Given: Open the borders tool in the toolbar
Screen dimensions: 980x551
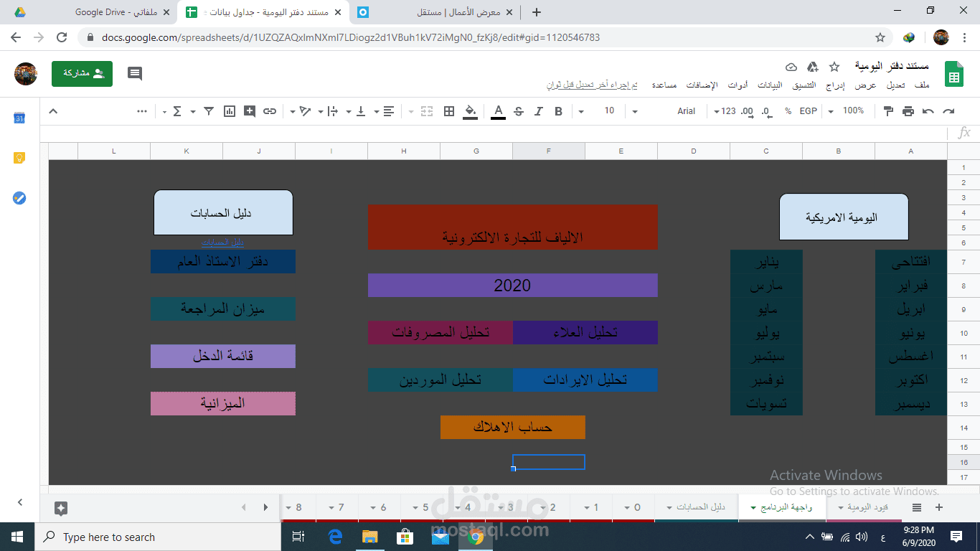Looking at the screenshot, I should coord(449,111).
